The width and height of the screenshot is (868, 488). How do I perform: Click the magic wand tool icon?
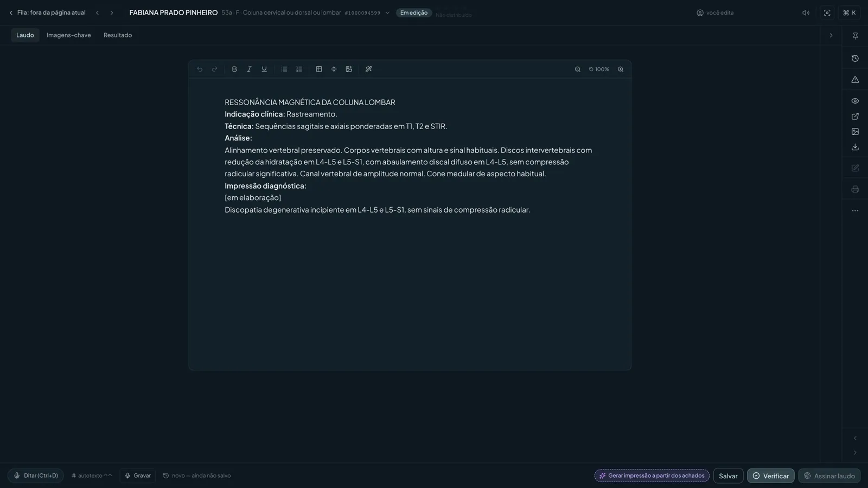[x=369, y=69]
